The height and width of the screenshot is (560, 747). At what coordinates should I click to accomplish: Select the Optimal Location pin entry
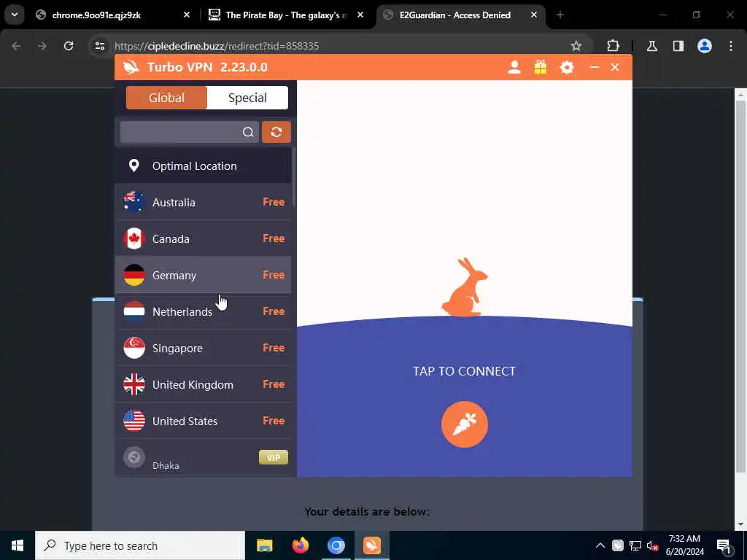click(x=203, y=166)
